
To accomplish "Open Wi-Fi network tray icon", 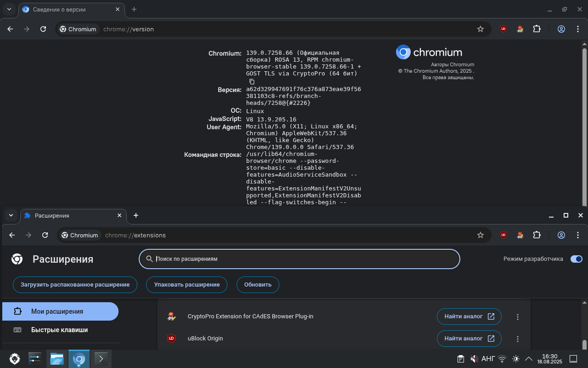I will click(502, 359).
